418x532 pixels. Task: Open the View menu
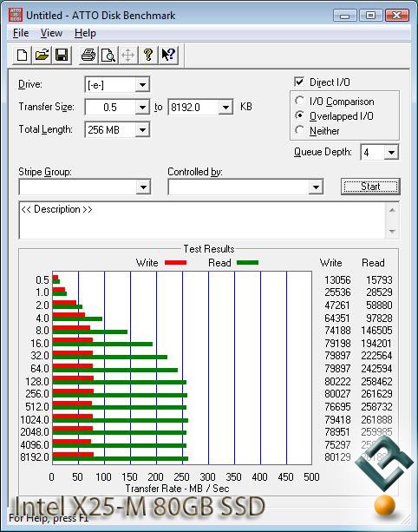[51, 33]
